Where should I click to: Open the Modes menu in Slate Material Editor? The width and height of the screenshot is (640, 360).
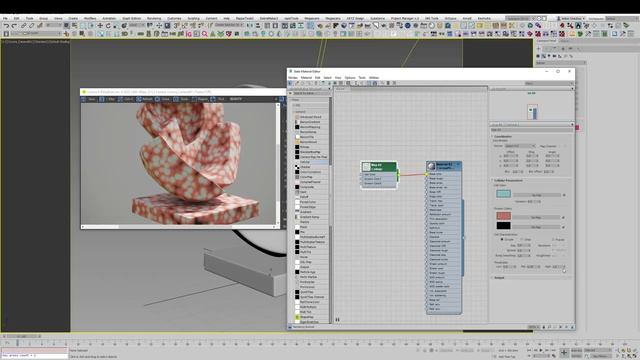[x=293, y=78]
